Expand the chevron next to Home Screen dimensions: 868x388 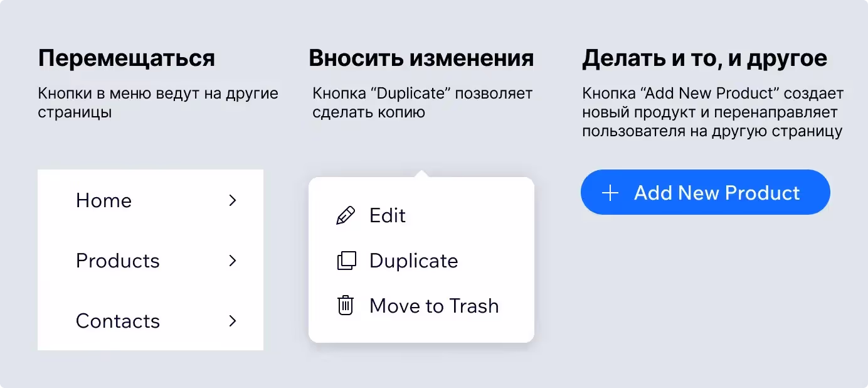coord(233,200)
